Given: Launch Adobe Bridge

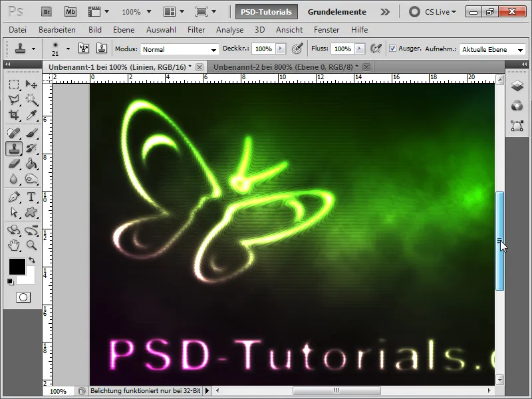Looking at the screenshot, I should (x=47, y=12).
